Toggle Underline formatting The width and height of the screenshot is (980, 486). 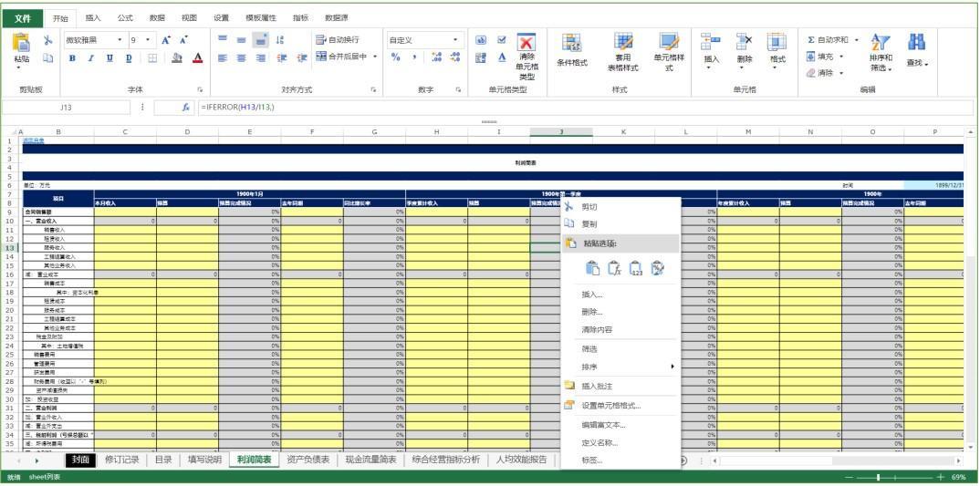pos(110,58)
